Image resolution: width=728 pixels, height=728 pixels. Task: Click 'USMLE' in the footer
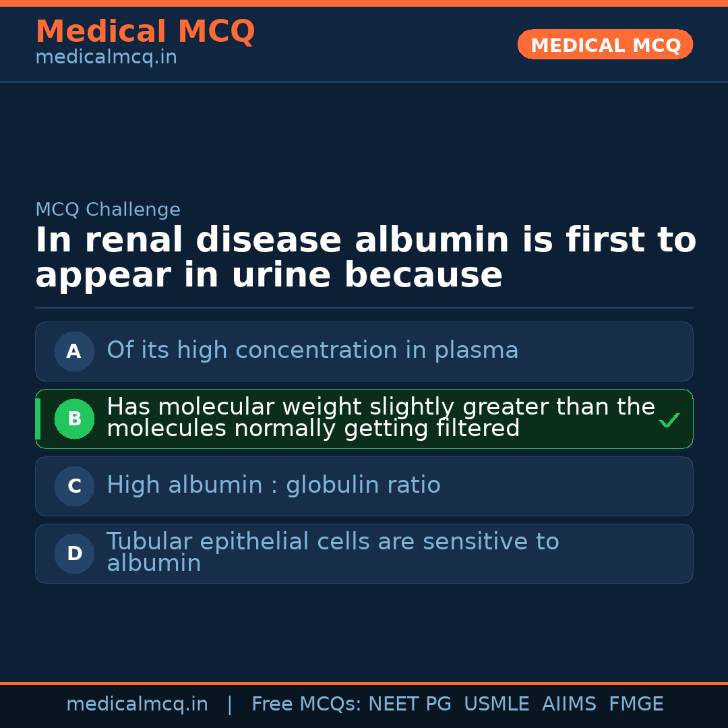[x=496, y=704]
